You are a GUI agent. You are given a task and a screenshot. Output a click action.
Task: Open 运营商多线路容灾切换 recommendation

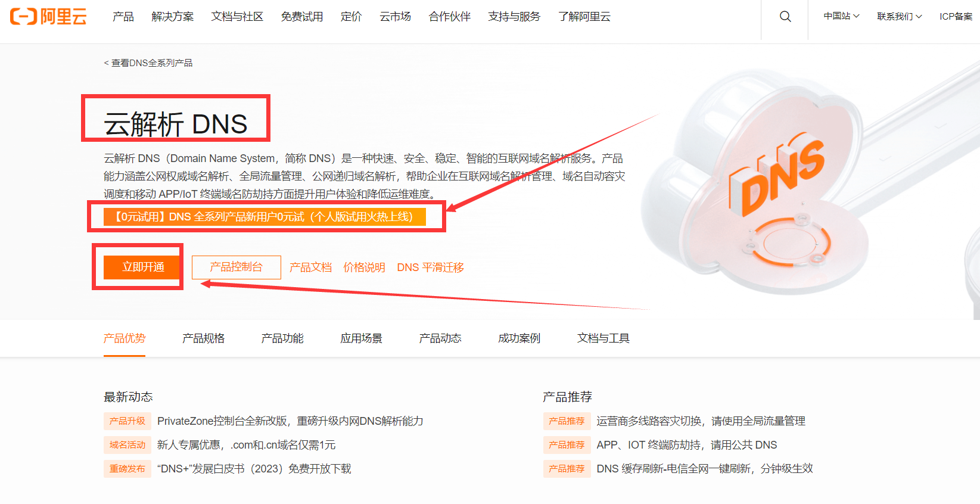pos(701,421)
